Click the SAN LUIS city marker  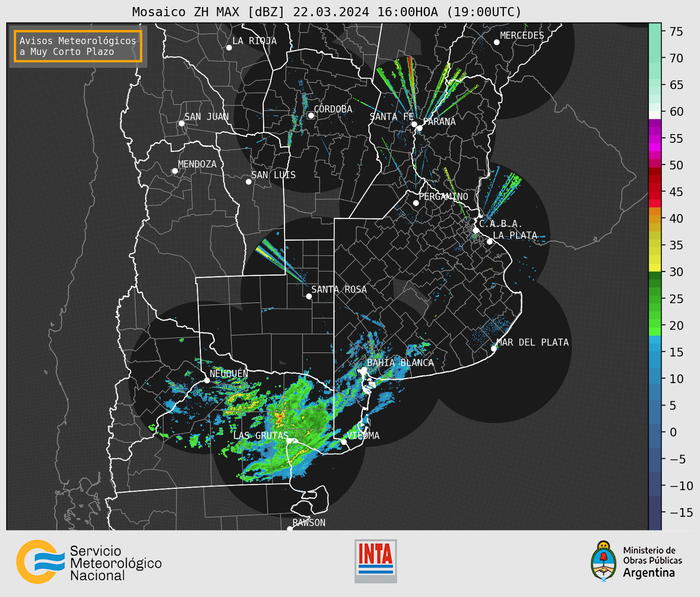click(x=249, y=182)
